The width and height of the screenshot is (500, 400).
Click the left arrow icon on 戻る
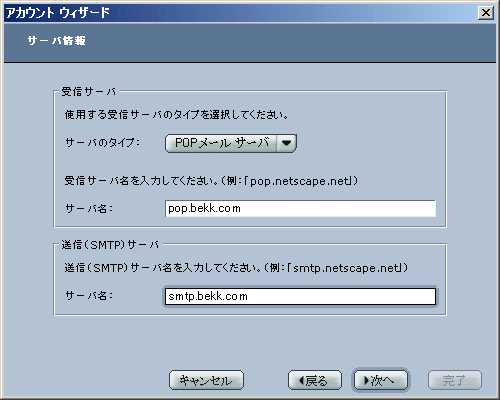[x=301, y=380]
